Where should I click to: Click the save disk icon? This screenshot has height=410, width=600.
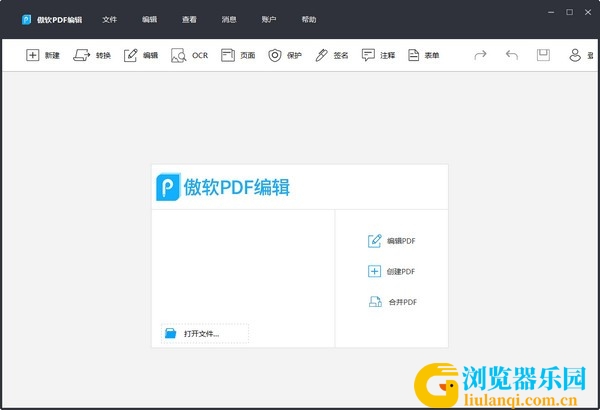(543, 55)
